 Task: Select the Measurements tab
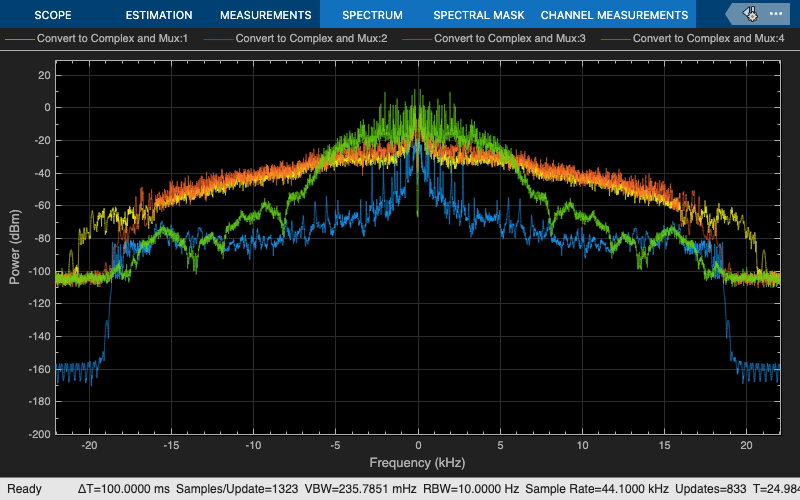click(x=265, y=15)
